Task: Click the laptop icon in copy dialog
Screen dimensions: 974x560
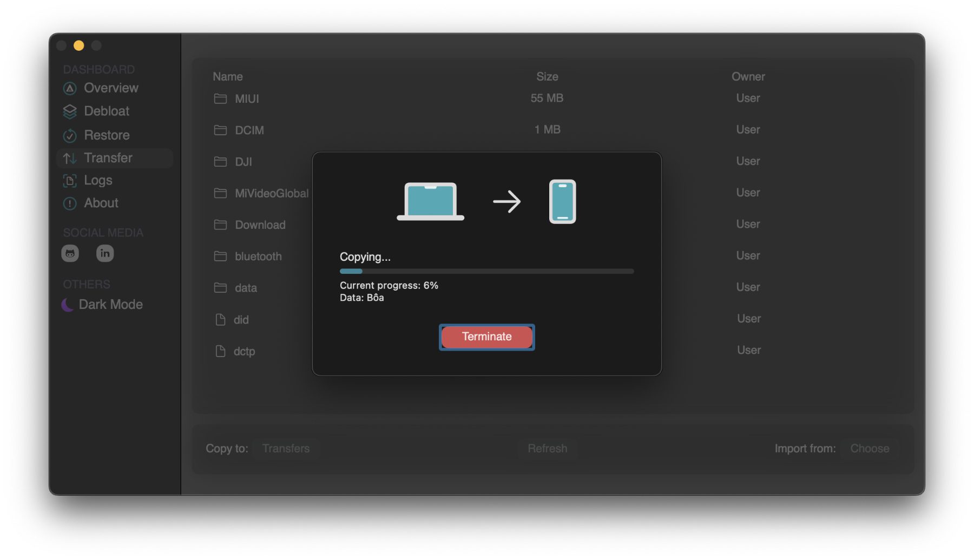Action: [x=430, y=201]
